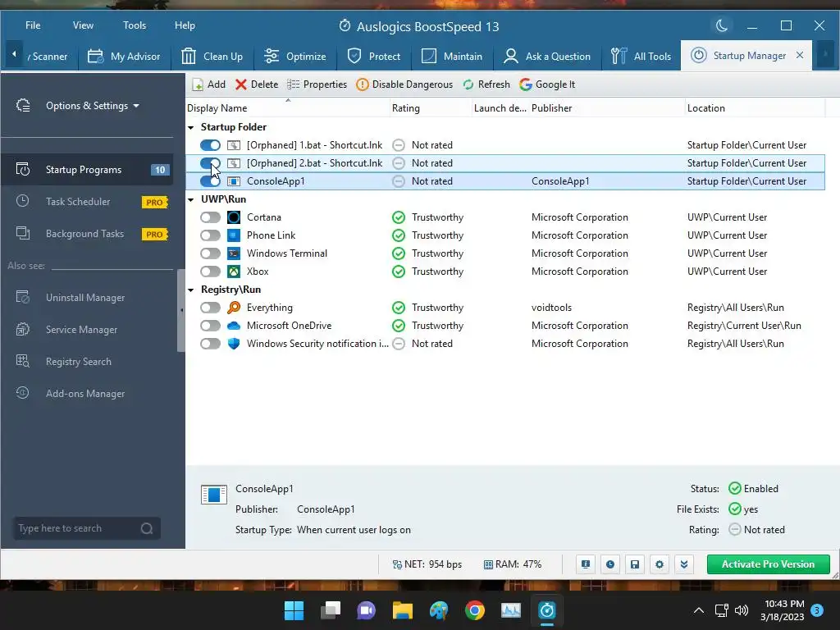Enable the Windows Terminal startup toggle
The height and width of the screenshot is (630, 840).
211,253
